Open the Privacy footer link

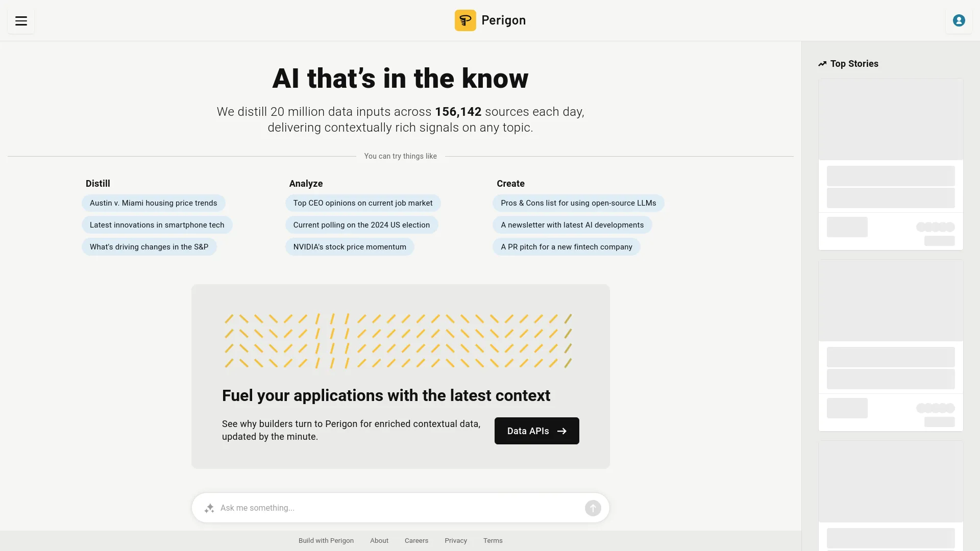(x=456, y=540)
